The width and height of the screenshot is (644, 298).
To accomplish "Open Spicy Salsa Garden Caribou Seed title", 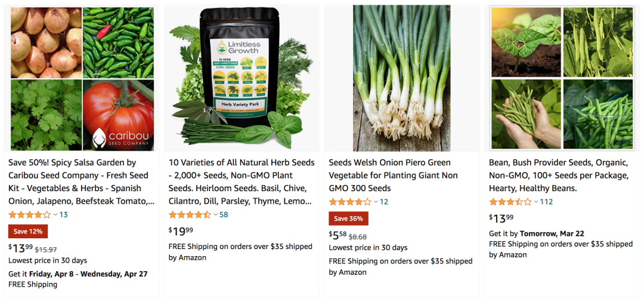I will pyautogui.click(x=81, y=182).
